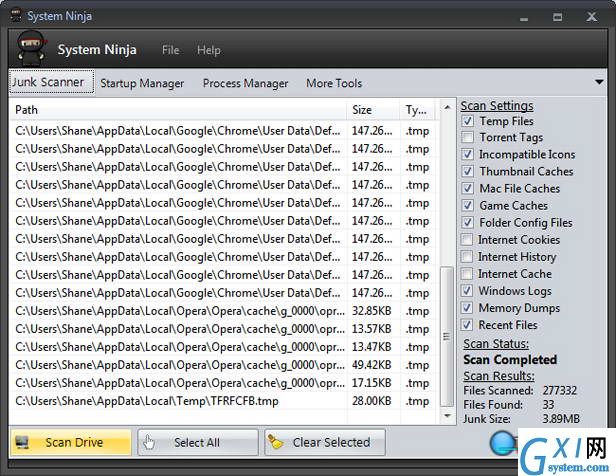
Task: Toggle the Mac File Caches checkbox
Action: click(467, 189)
